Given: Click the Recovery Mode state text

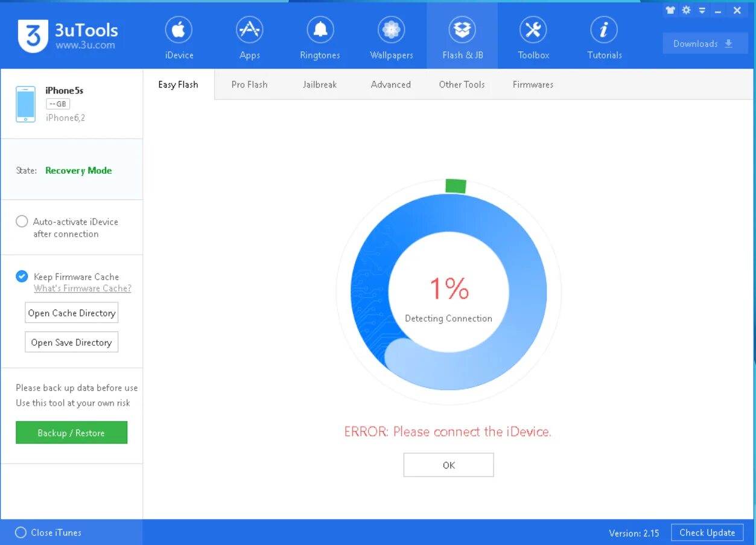Looking at the screenshot, I should [78, 170].
